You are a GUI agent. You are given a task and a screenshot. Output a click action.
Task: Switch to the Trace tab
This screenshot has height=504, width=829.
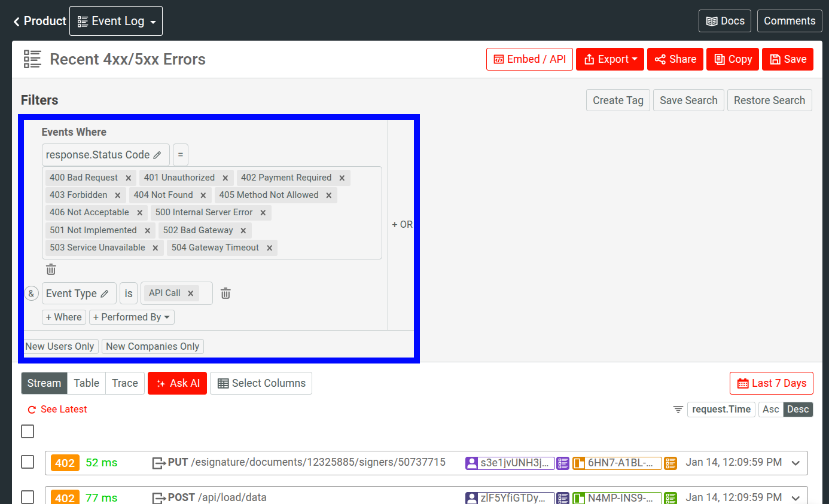[124, 383]
